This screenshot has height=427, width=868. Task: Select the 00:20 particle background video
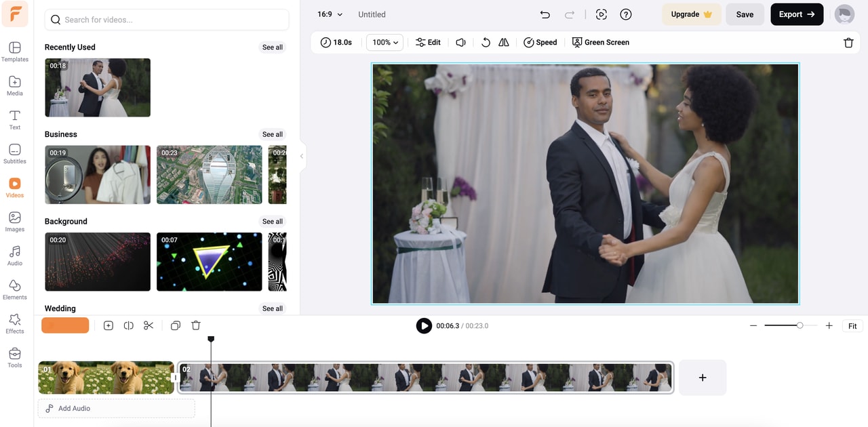[x=98, y=262]
